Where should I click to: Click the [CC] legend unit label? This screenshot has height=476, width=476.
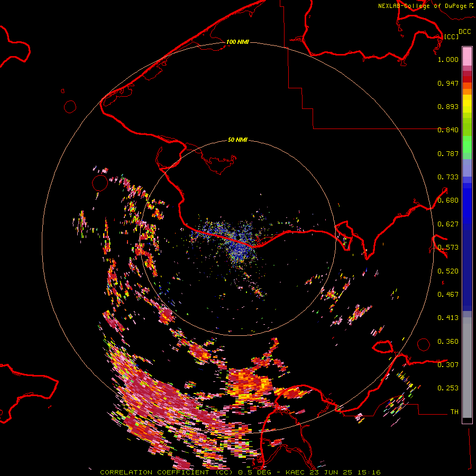[451, 36]
